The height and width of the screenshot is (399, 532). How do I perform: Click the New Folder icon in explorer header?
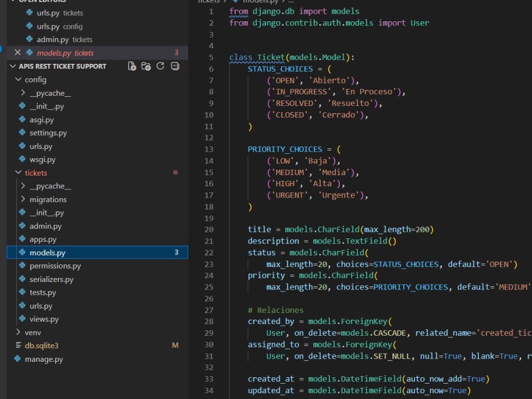click(146, 66)
